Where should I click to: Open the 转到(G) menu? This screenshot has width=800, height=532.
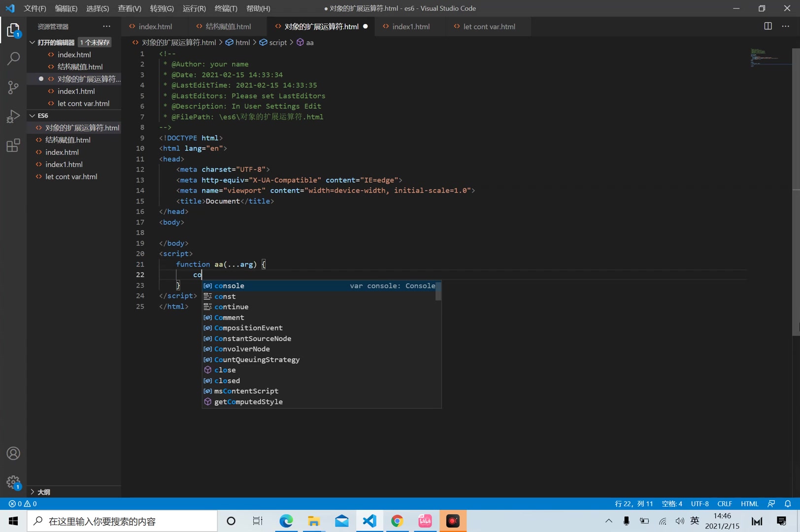click(x=162, y=8)
